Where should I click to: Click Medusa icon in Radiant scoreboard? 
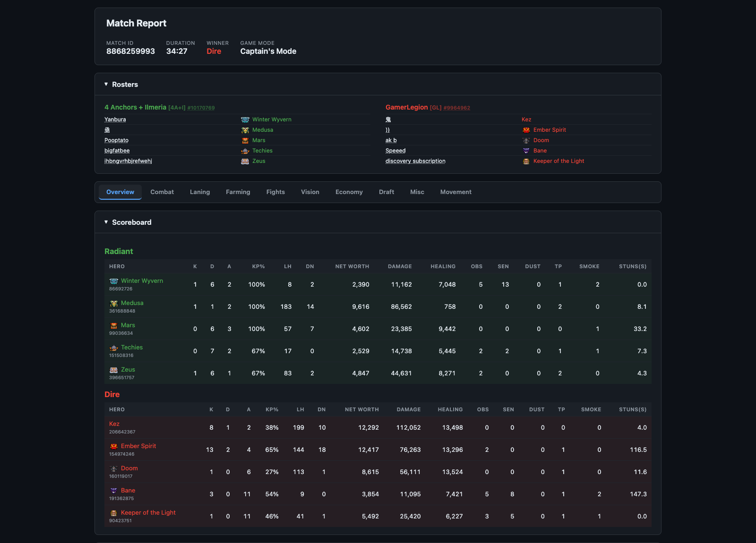click(x=114, y=303)
